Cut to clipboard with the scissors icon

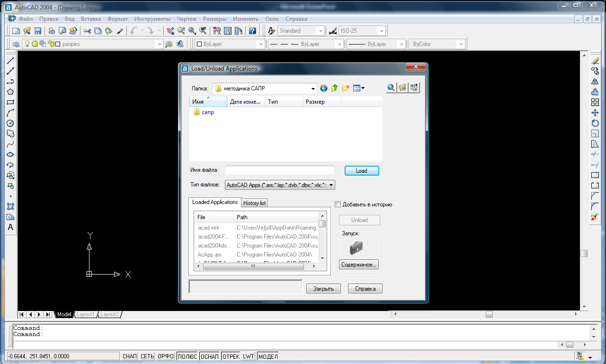[x=87, y=31]
